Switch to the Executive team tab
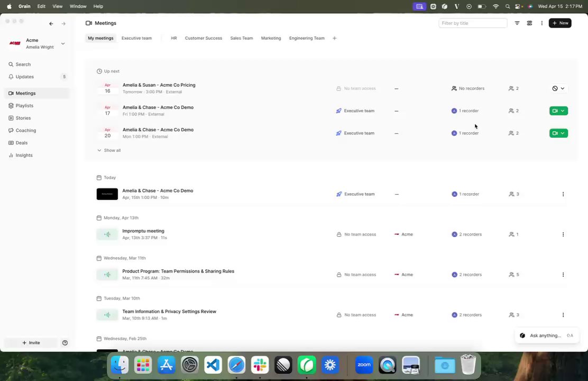 coord(136,38)
